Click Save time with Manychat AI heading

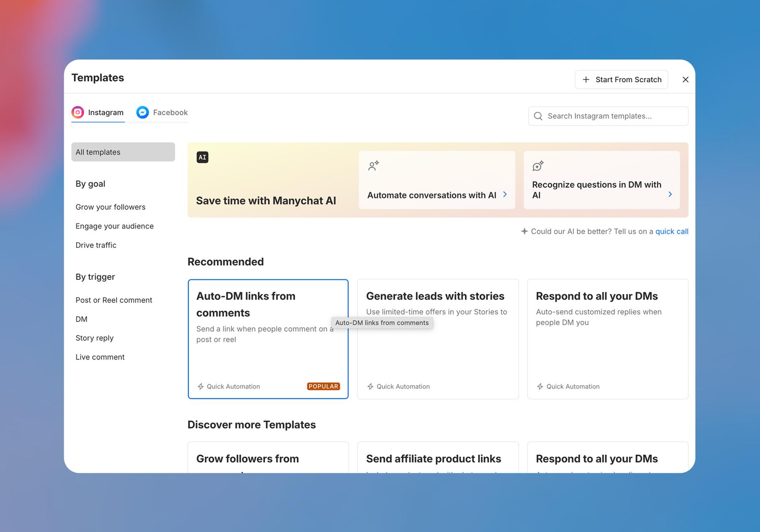266,201
